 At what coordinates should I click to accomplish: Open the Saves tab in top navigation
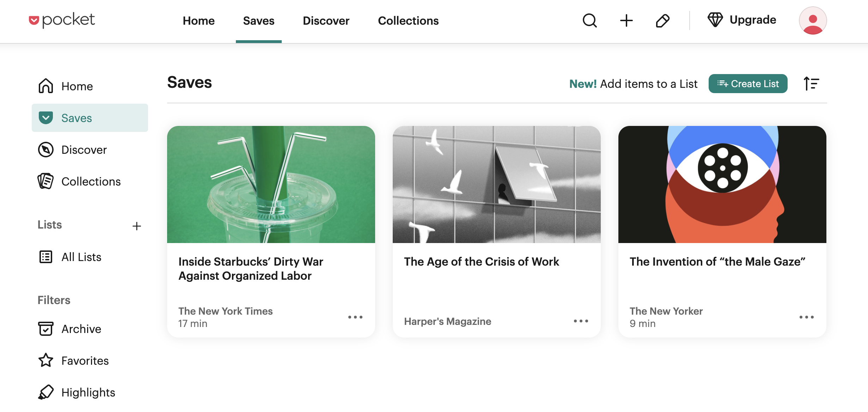pos(258,21)
